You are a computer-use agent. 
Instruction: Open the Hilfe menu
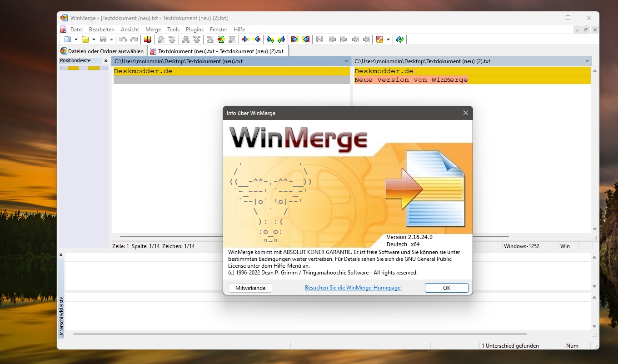click(239, 29)
